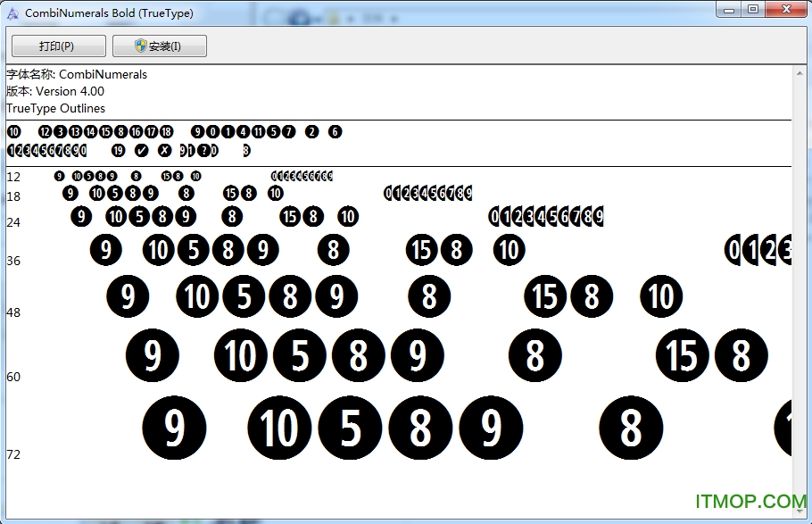The image size is (812, 524).
Task: Click the UAC shield icon on install button
Action: 141,46
